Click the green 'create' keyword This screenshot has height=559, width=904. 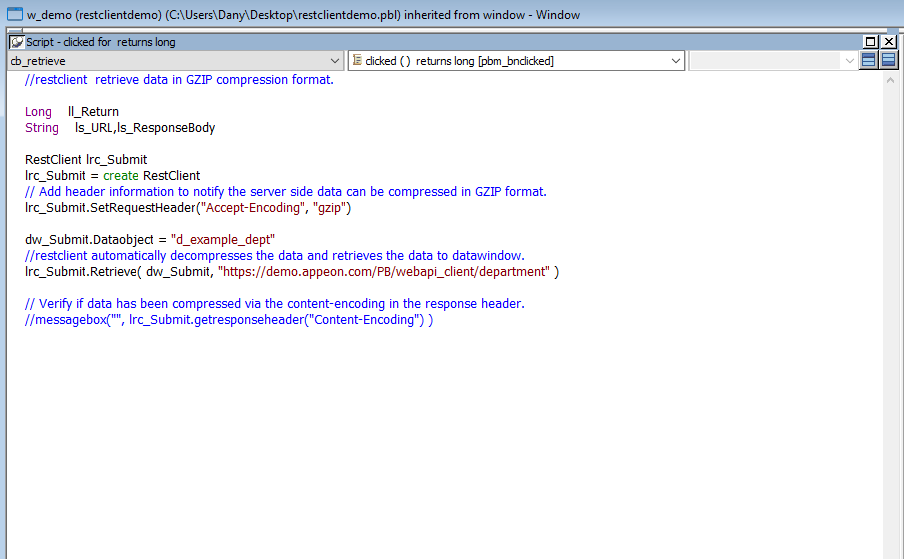pos(120,176)
